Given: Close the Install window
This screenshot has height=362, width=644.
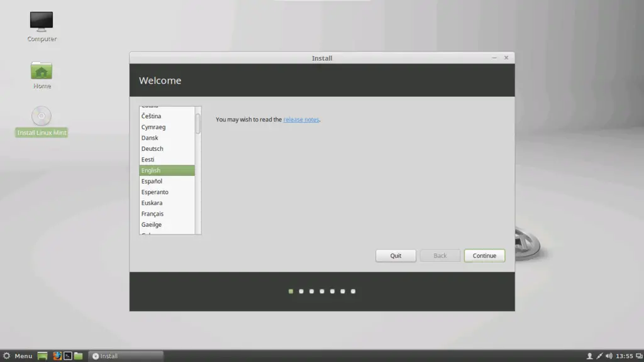Looking at the screenshot, I should 506,58.
